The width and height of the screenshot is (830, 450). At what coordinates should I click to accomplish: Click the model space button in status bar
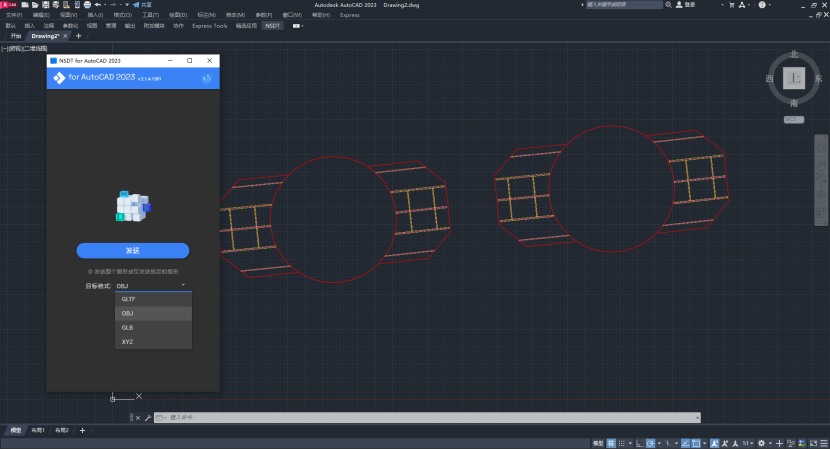pyautogui.click(x=598, y=444)
